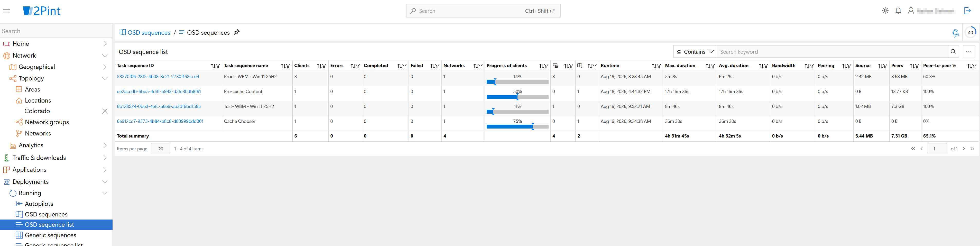This screenshot has height=246, width=980.
Task: Focus the top global Search box
Action: click(x=483, y=11)
